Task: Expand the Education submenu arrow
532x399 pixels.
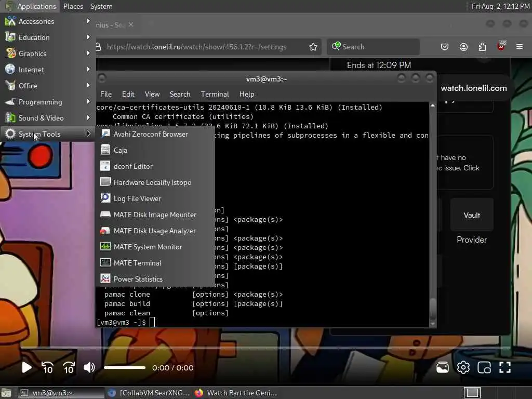Action: pyautogui.click(x=88, y=37)
